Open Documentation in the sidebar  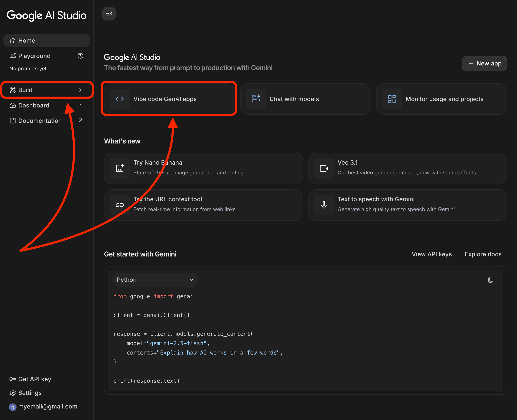(40, 121)
